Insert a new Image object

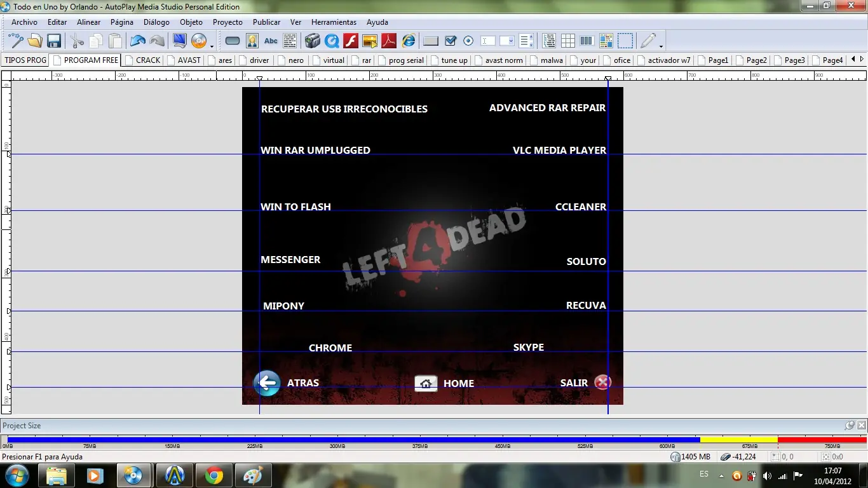click(x=252, y=41)
